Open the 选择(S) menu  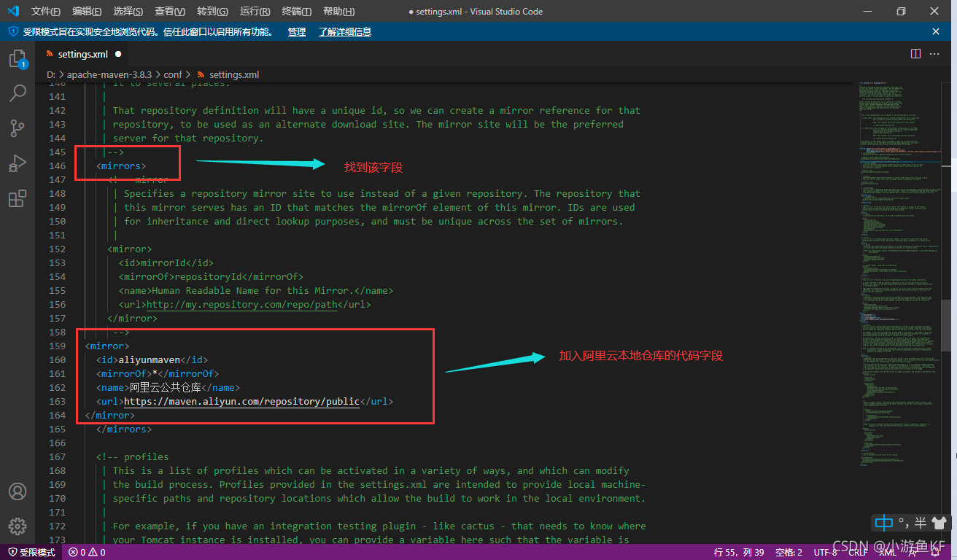[128, 11]
